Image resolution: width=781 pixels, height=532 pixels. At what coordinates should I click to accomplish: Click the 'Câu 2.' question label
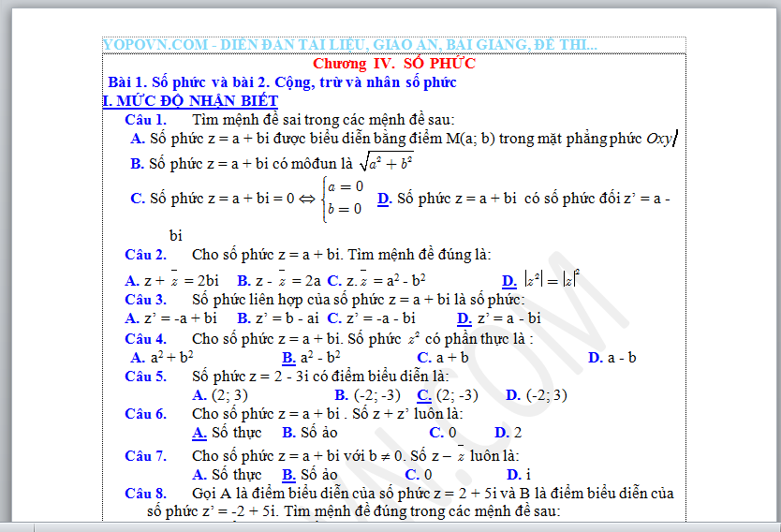[x=145, y=254]
